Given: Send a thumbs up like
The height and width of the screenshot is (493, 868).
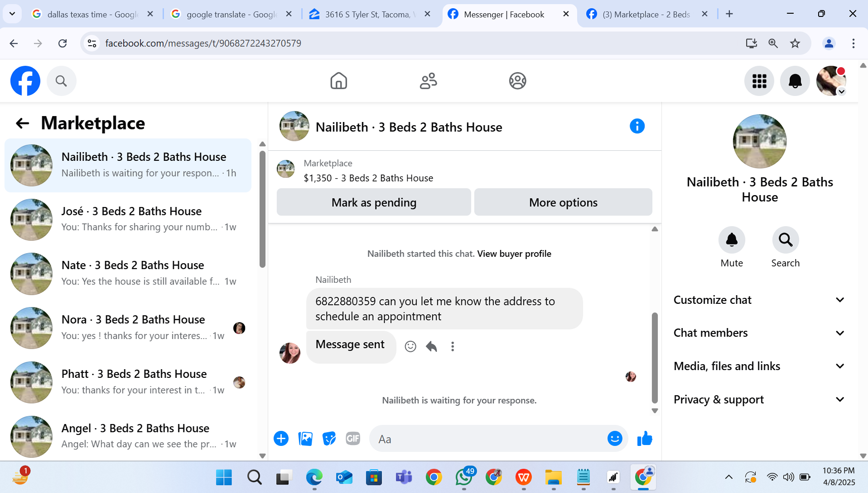Looking at the screenshot, I should click(x=644, y=439).
